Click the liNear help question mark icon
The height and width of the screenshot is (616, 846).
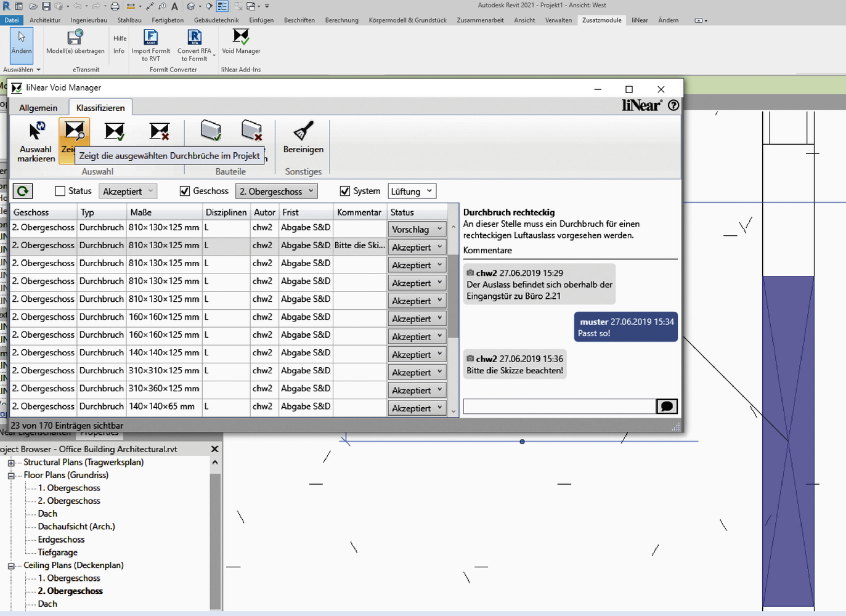[673, 105]
